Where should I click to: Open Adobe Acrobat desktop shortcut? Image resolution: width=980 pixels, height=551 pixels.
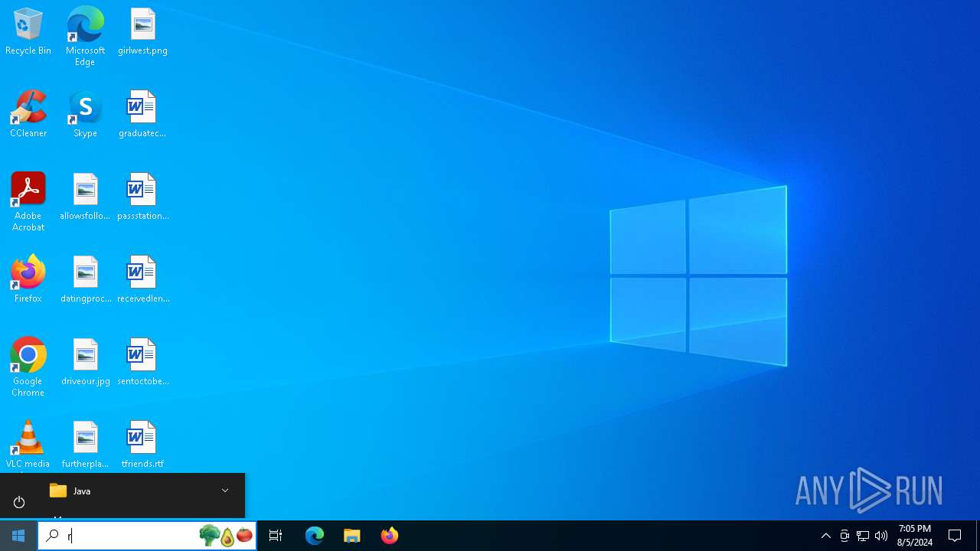[x=28, y=202]
